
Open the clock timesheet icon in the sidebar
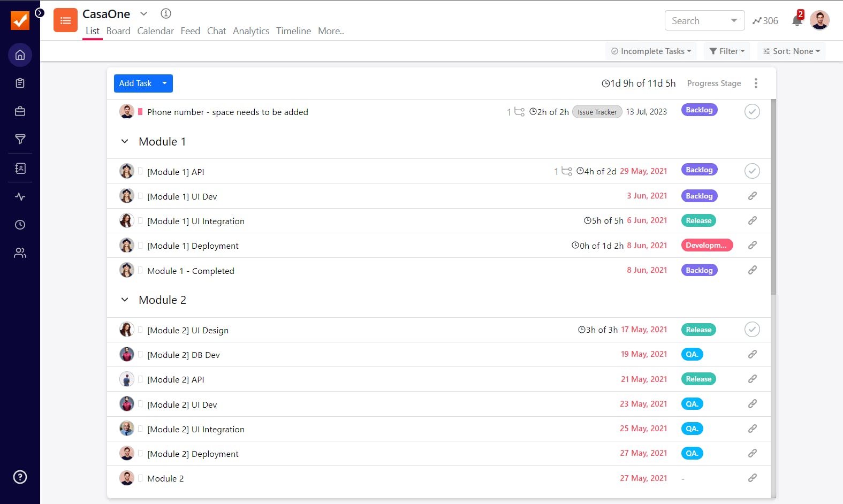click(20, 225)
